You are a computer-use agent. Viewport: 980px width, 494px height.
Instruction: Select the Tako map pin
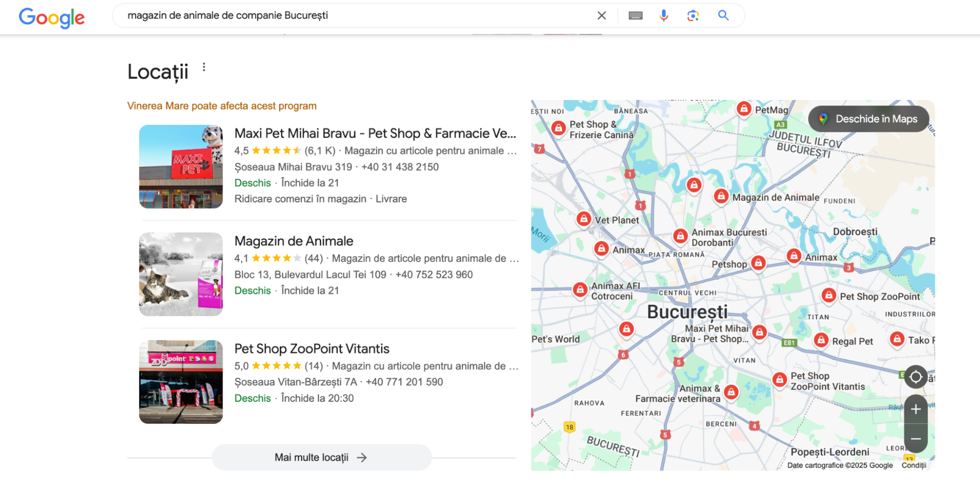897,339
